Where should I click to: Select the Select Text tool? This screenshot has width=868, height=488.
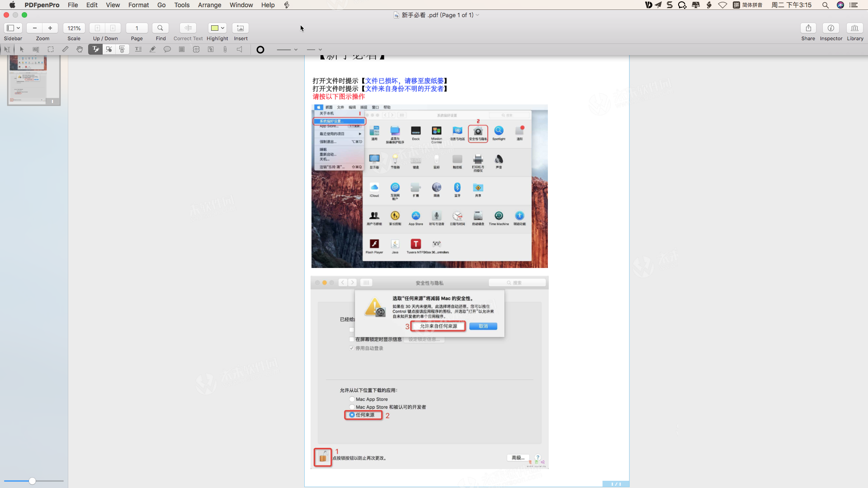[36, 50]
